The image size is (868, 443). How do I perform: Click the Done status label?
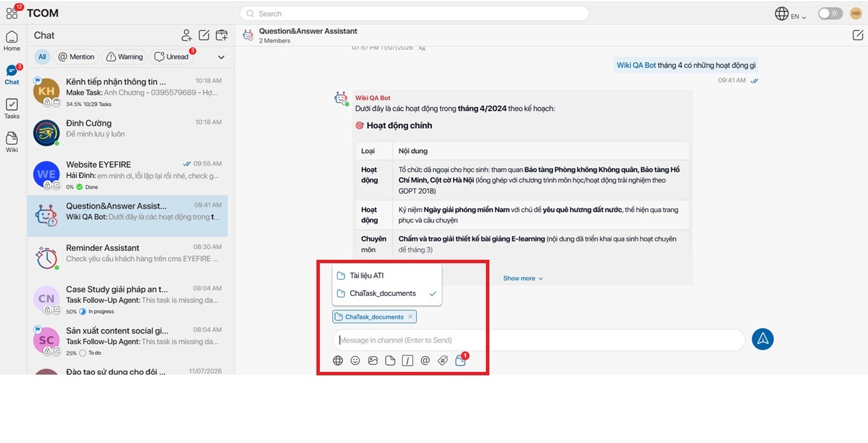pyautogui.click(x=92, y=187)
